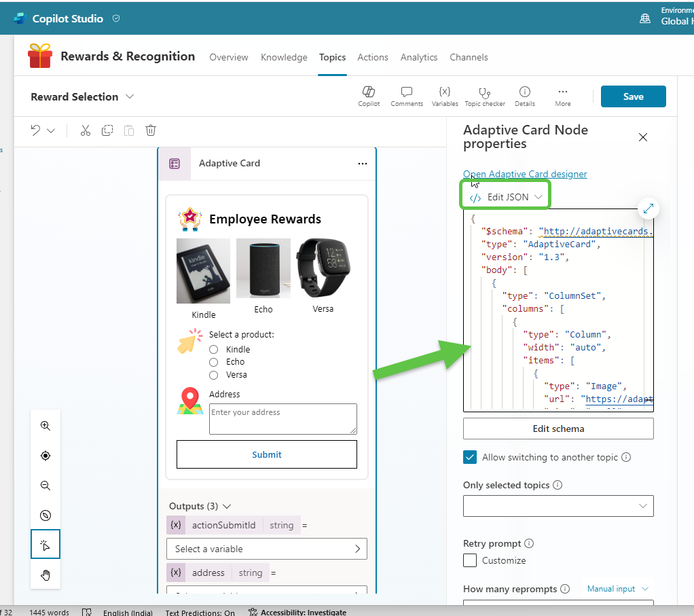
Task: Open the Edit JSON dropdown
Action: point(506,197)
